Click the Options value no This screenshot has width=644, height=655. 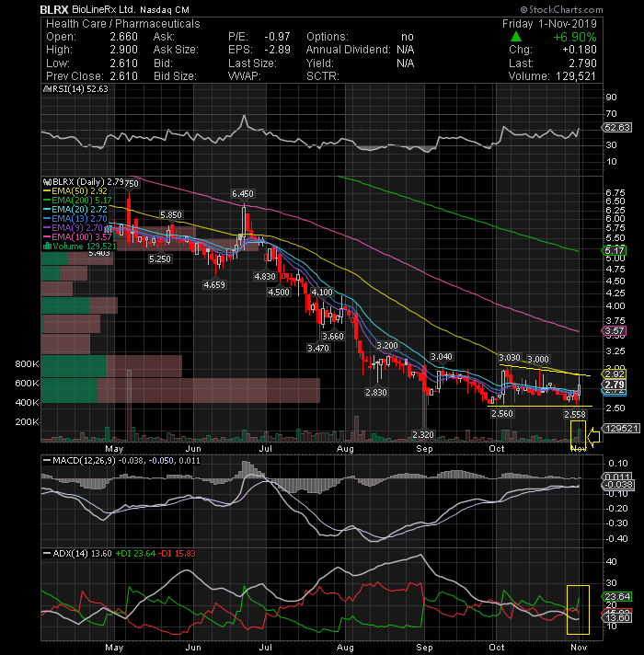[x=408, y=37]
